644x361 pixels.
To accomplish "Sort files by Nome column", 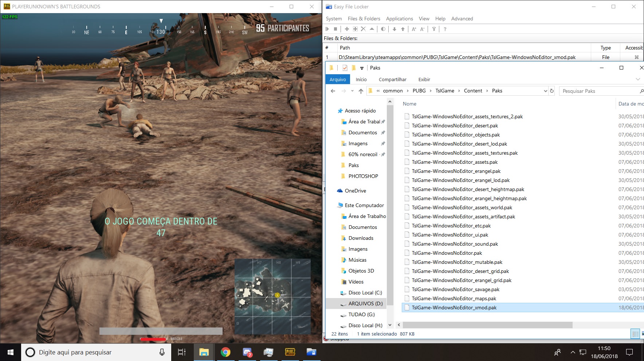I will [x=409, y=104].
